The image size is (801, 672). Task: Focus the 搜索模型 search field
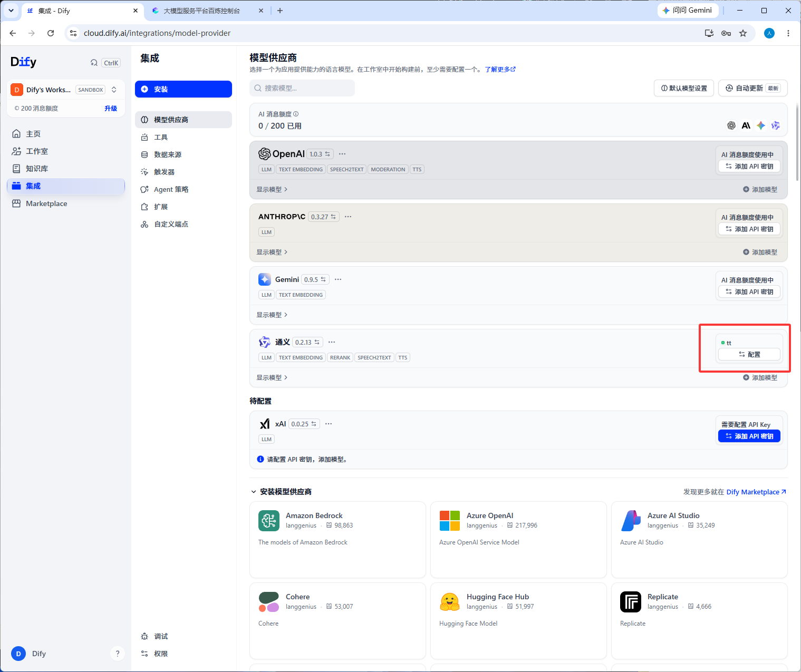(x=302, y=88)
